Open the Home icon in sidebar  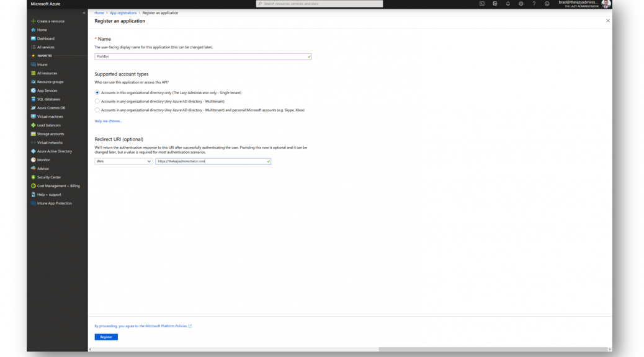point(34,30)
